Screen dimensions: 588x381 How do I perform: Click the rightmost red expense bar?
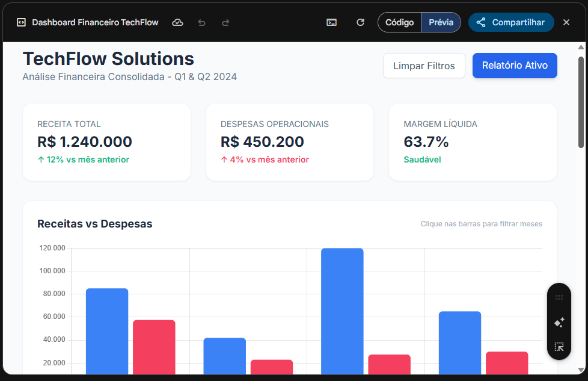pyautogui.click(x=507, y=363)
